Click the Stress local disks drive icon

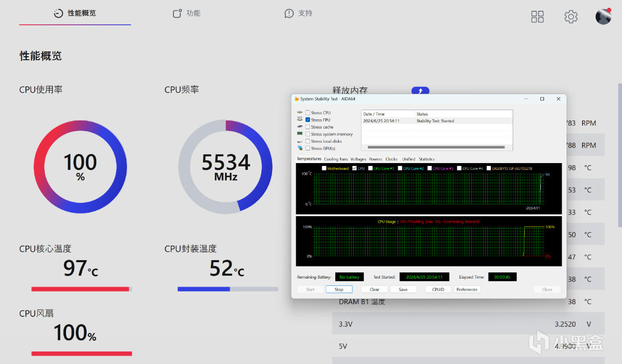(x=300, y=141)
